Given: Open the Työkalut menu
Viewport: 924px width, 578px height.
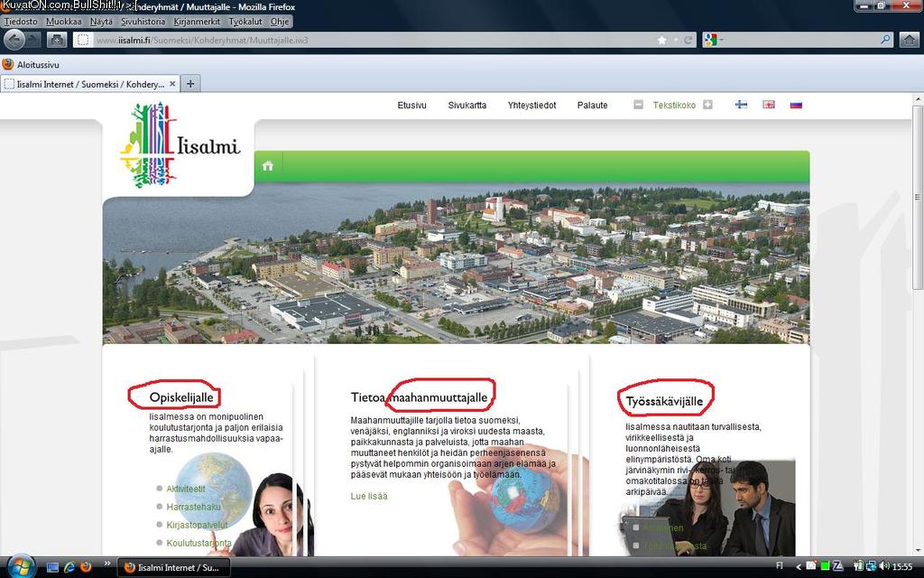Looking at the screenshot, I should [246, 21].
